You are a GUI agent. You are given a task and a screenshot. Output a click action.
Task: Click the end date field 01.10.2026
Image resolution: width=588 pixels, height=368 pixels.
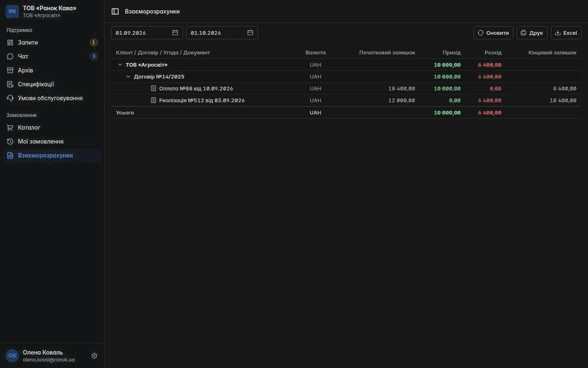click(222, 33)
